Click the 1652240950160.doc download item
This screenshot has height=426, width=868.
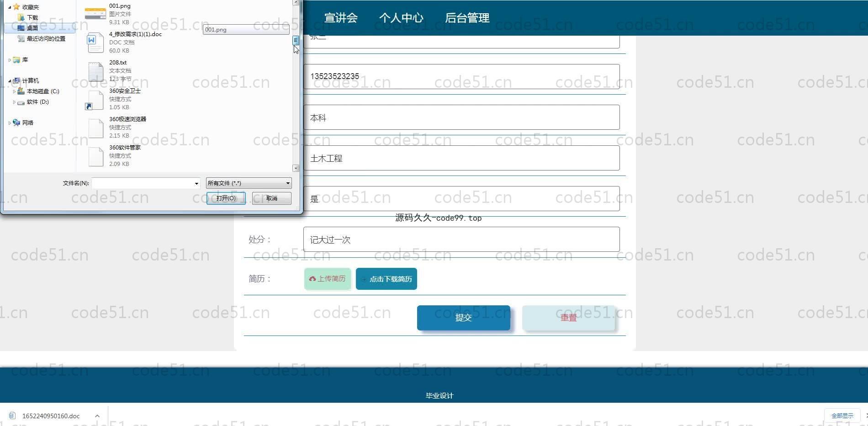click(51, 416)
